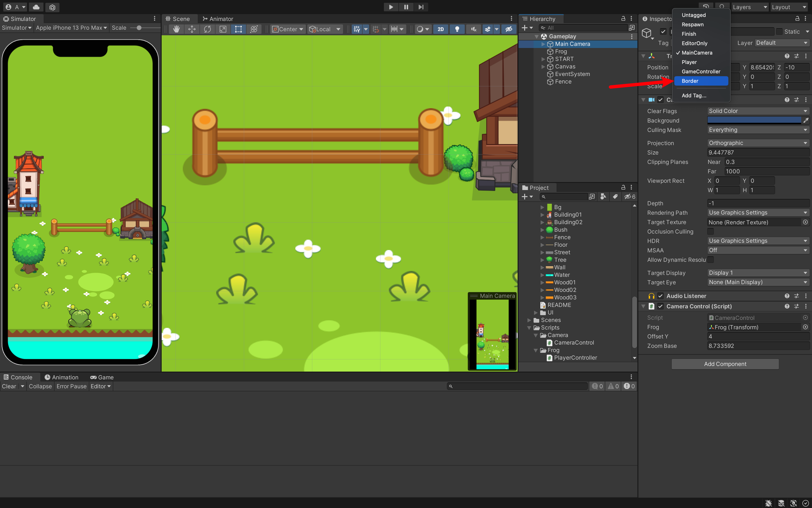Toggle scene lighting bulb icon
Image resolution: width=812 pixels, height=508 pixels.
coord(457,29)
